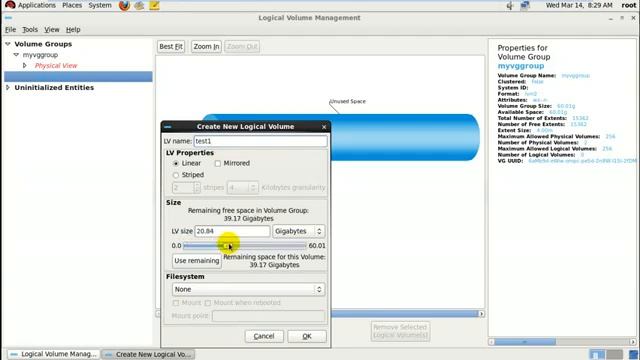Open the File menu
The height and width of the screenshot is (360, 640).
click(x=10, y=29)
